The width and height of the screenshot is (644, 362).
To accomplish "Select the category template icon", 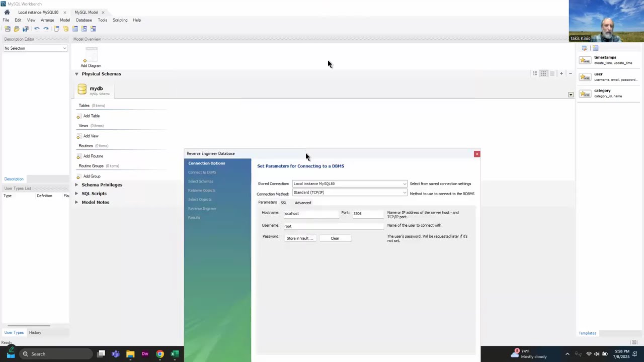I will tap(585, 94).
